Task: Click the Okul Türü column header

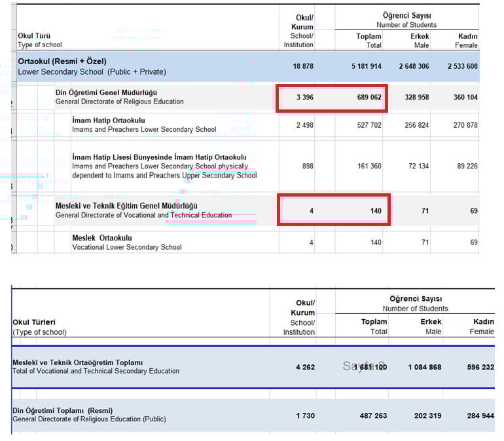Action: coord(34,36)
